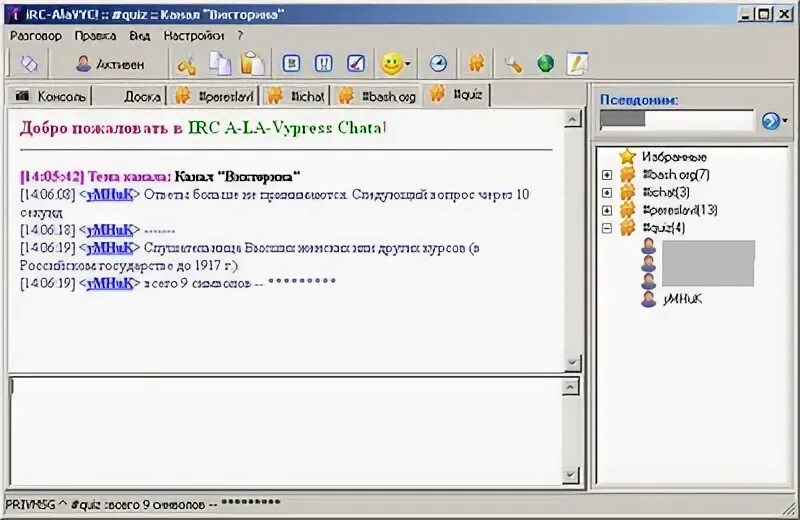Click the blue arrow button beside nickname field

tap(770, 121)
